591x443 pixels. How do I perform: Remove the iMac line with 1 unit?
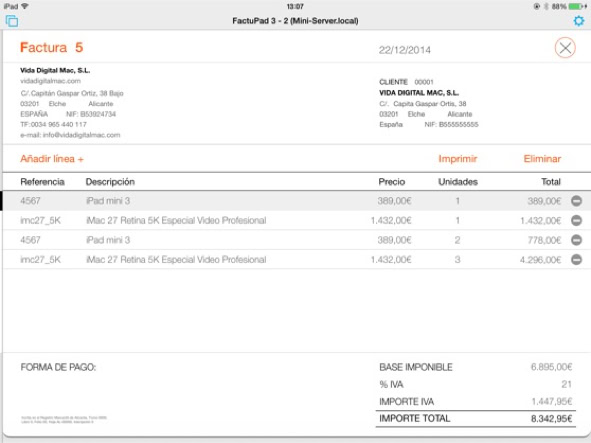coord(576,221)
